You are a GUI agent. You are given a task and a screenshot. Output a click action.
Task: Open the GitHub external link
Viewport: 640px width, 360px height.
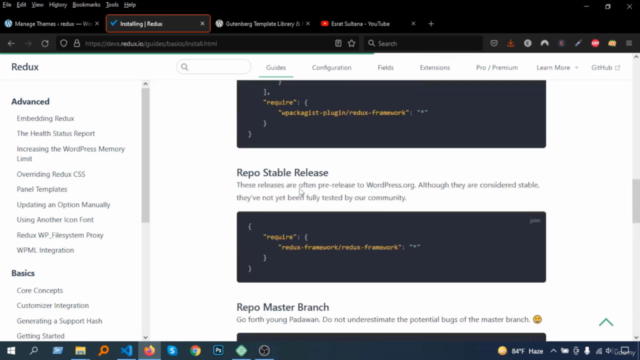[605, 68]
